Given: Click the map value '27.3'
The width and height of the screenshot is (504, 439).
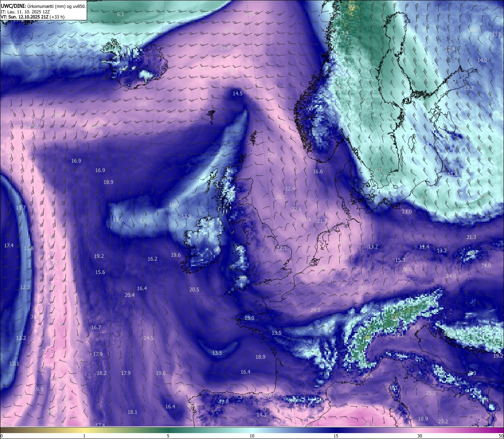Looking at the screenshot, I should pos(362,288).
